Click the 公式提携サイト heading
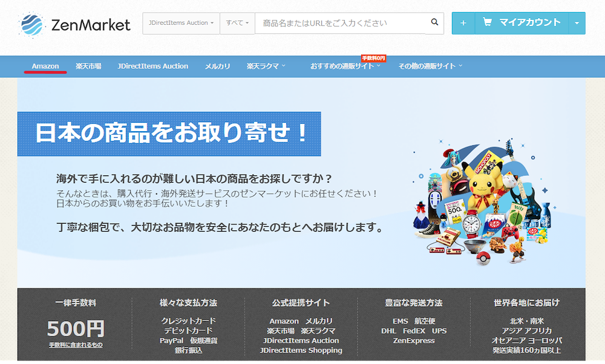The width and height of the screenshot is (605, 364). (x=301, y=303)
